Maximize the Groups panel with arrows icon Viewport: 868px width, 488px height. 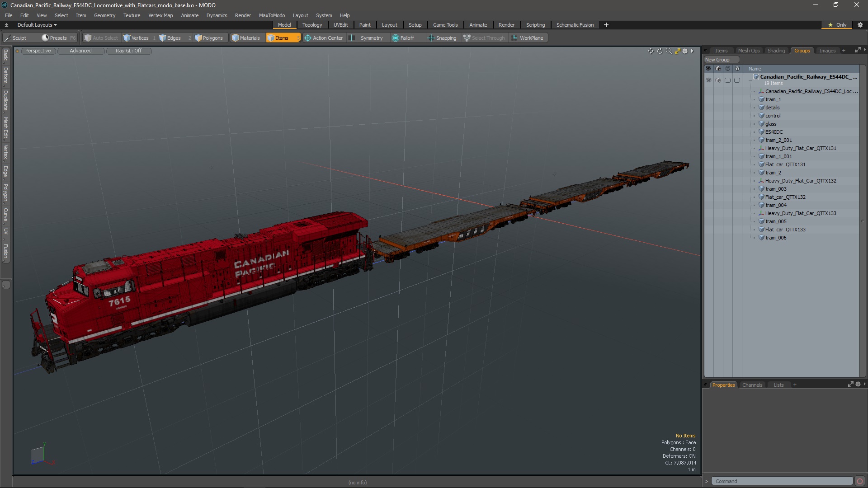tap(858, 50)
